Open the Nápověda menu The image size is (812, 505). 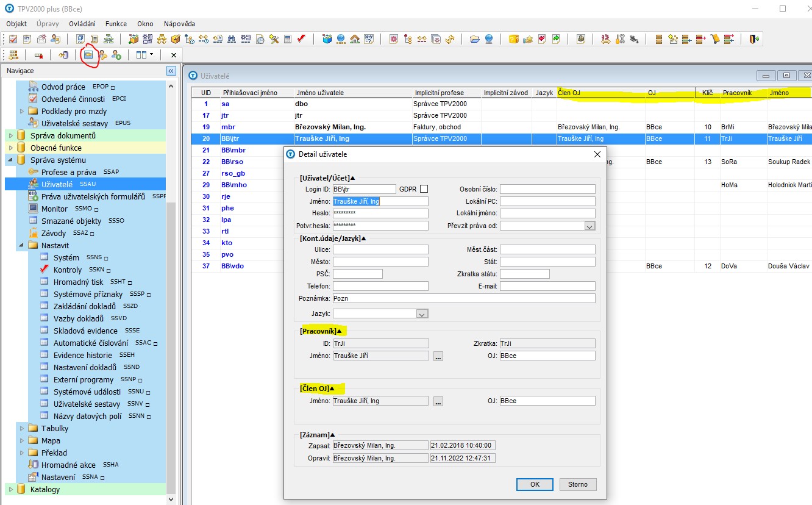(x=179, y=24)
